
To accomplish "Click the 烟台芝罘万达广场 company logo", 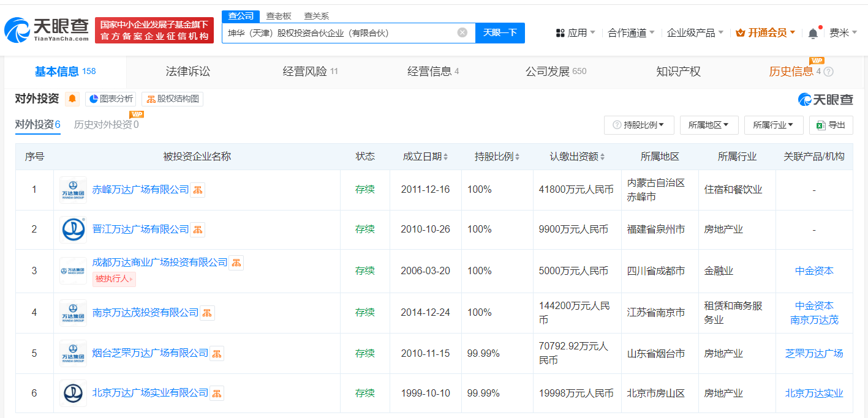I will click(x=74, y=353).
